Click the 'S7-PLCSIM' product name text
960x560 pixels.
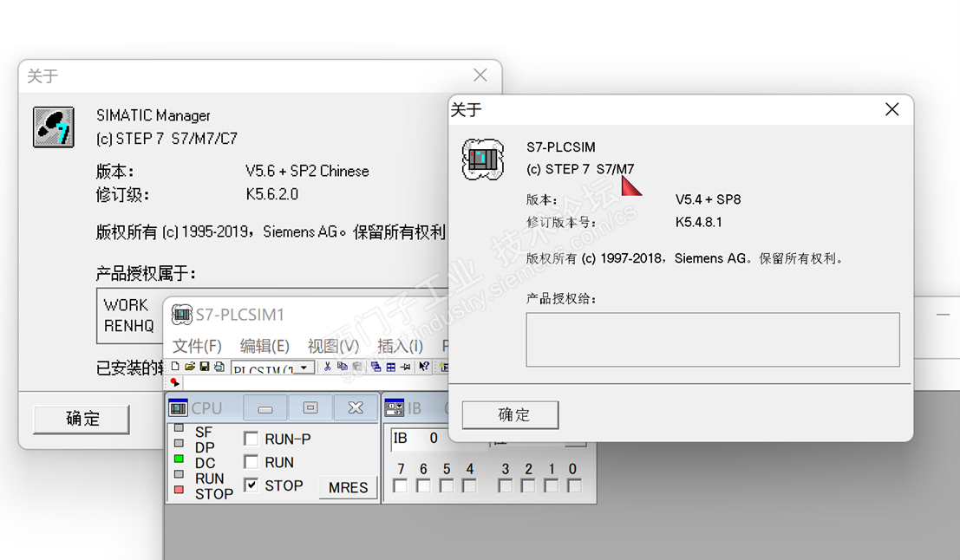click(561, 147)
